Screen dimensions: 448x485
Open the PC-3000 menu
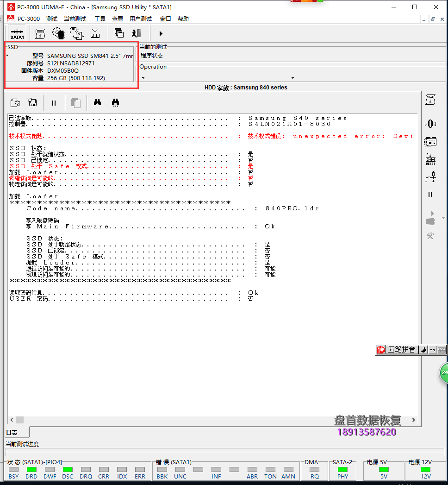tap(28, 19)
